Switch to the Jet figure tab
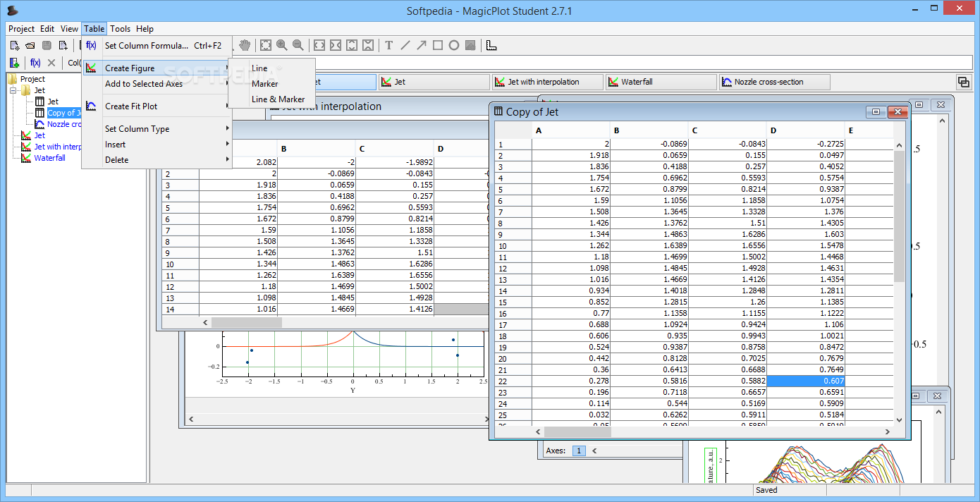980x502 pixels. point(434,82)
